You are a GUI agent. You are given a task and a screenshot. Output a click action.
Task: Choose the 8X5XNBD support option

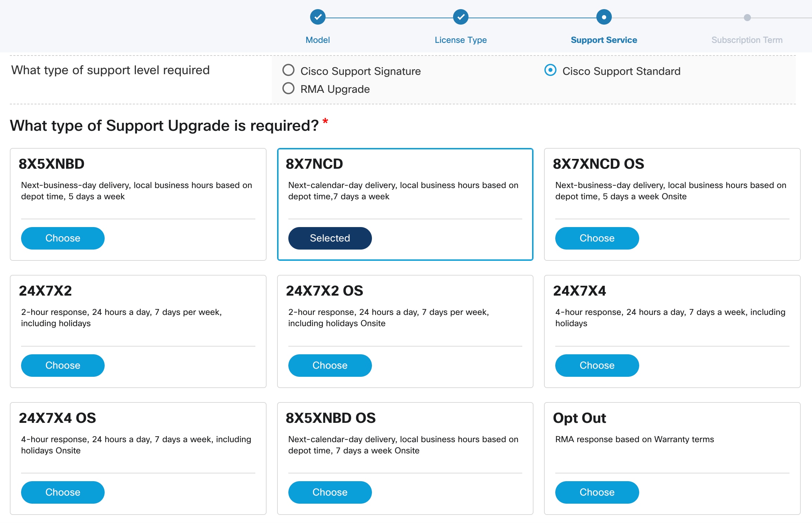point(63,238)
